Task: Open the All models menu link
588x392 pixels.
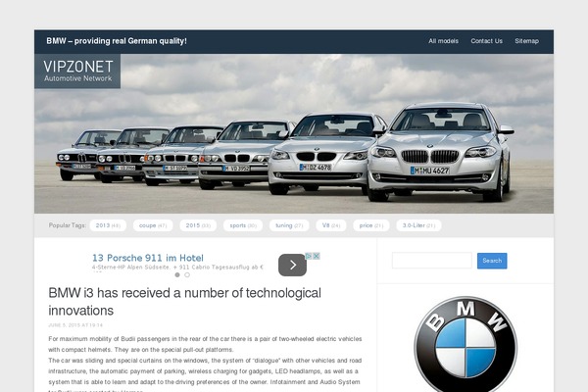Action: tap(443, 41)
